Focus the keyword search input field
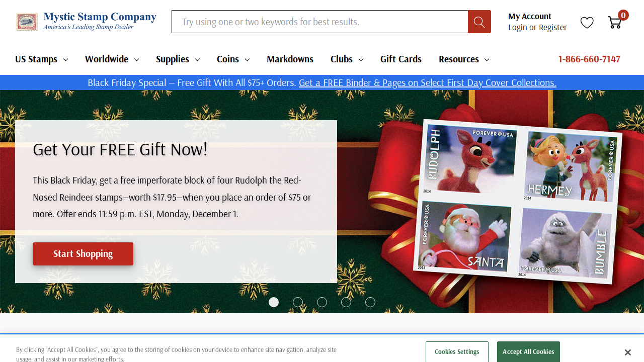This screenshot has width=644, height=362. (320, 22)
